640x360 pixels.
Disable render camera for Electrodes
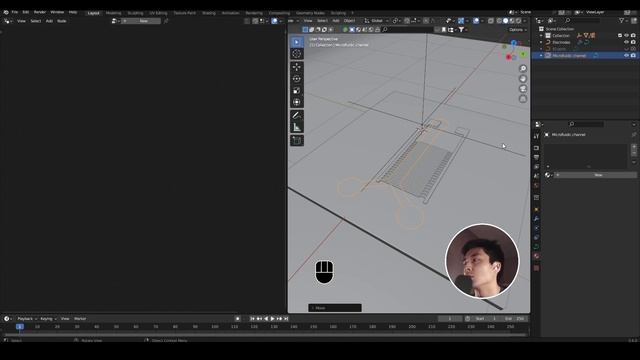point(633,42)
